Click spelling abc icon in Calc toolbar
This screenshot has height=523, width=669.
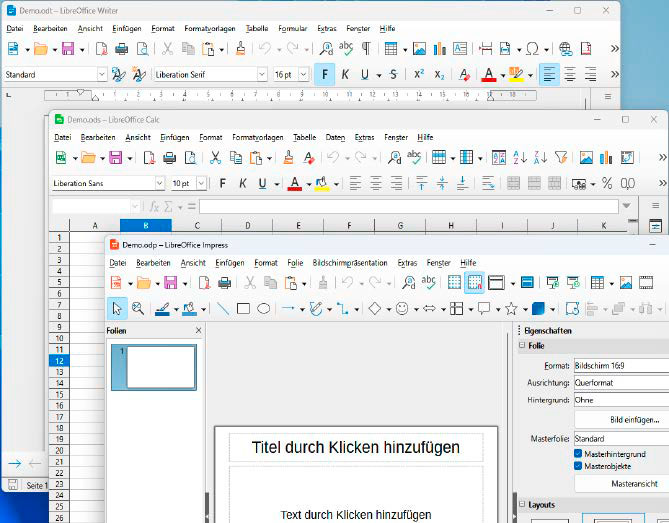pyautogui.click(x=414, y=157)
